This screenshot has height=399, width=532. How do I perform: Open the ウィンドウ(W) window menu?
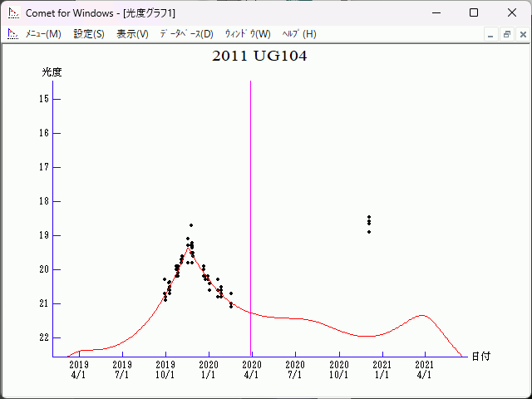(x=248, y=34)
